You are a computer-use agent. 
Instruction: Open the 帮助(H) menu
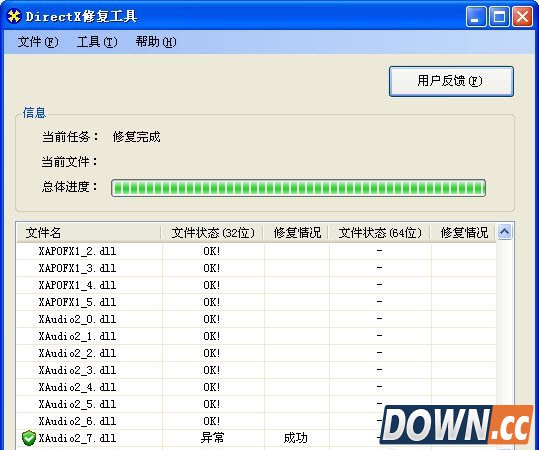156,42
